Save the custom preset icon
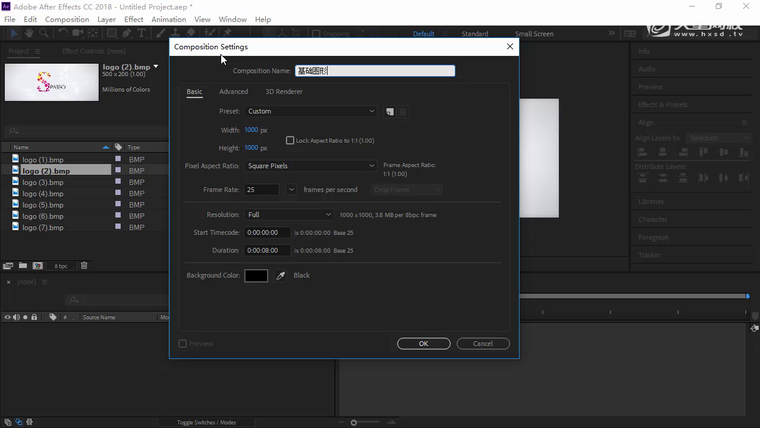Viewport: 760px width, 428px height. point(390,111)
